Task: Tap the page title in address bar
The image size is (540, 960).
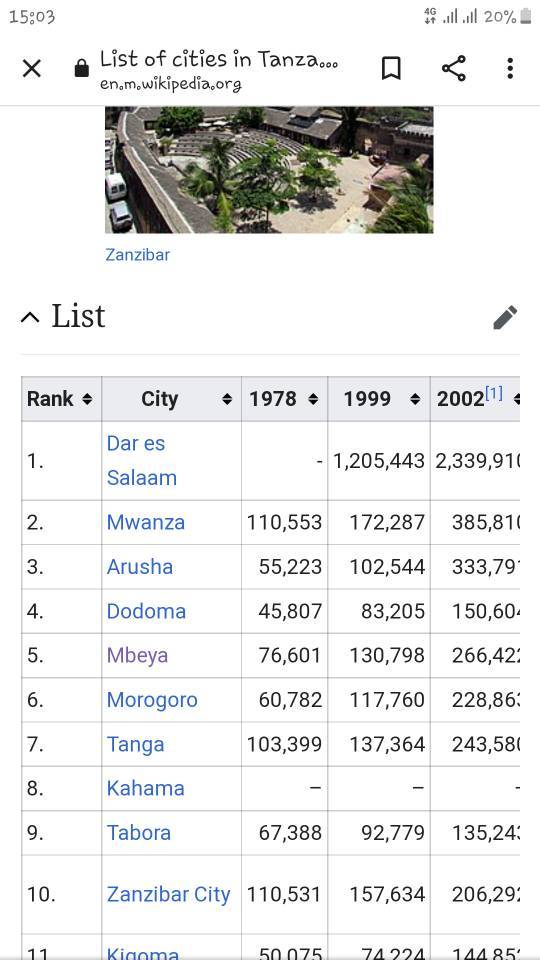Action: (x=219, y=60)
